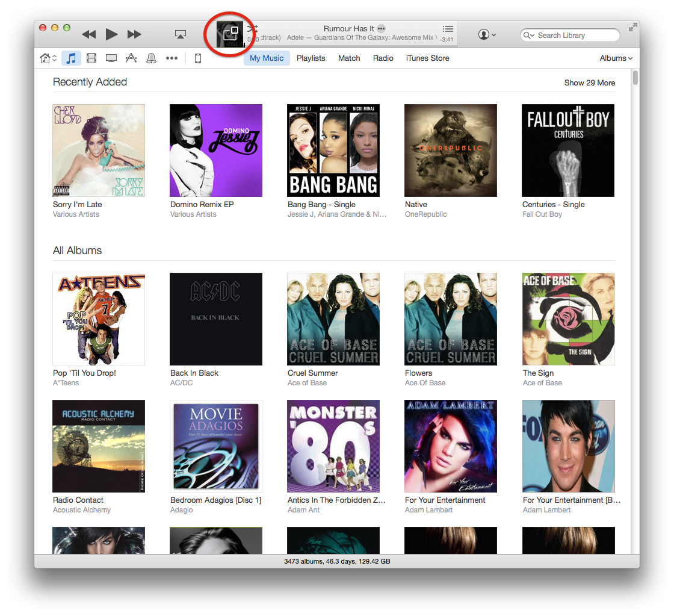Open the Native album by OneRepublic
674x616 pixels.
pyautogui.click(x=451, y=151)
